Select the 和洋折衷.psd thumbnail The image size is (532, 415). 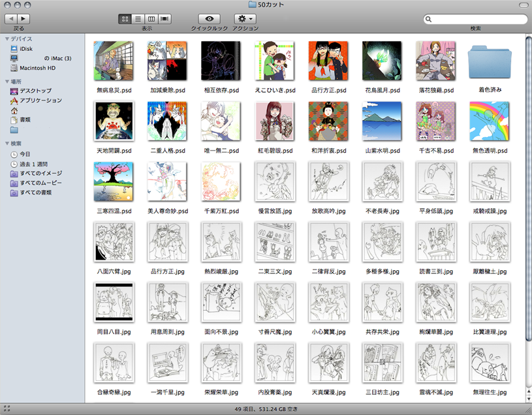tap(328, 121)
